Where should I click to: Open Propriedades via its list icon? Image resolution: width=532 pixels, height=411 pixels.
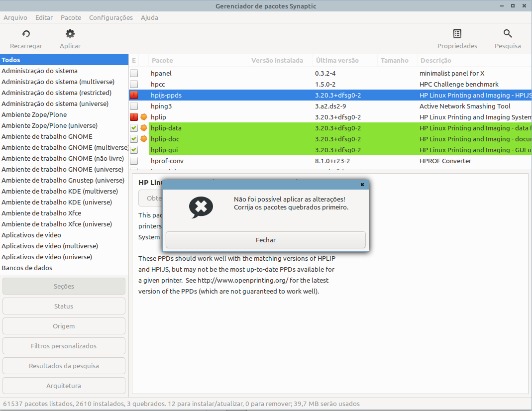[457, 33]
